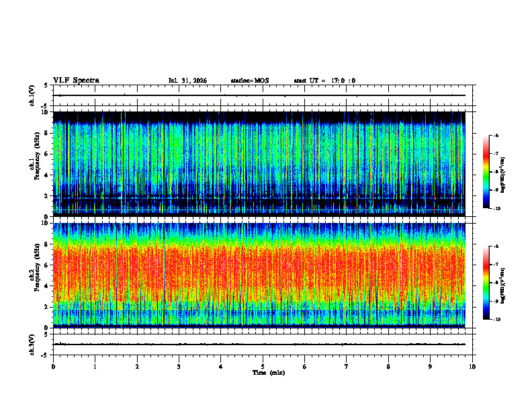Click the time axis tick label "9"
The height and width of the screenshot is (411, 532).
tap(430, 367)
